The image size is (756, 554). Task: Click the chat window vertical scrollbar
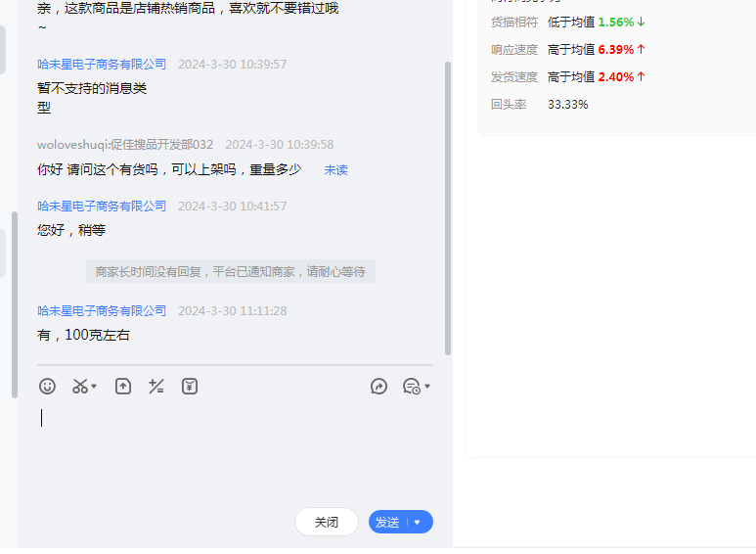click(x=448, y=206)
